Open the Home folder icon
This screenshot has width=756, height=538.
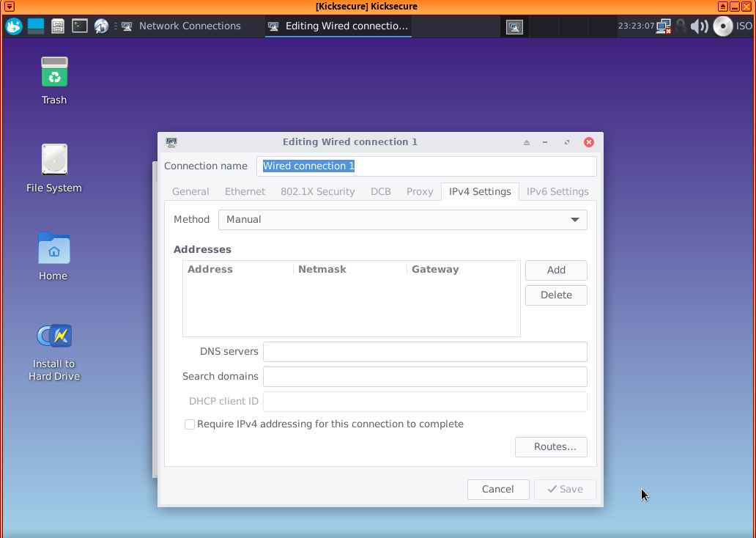[53, 248]
